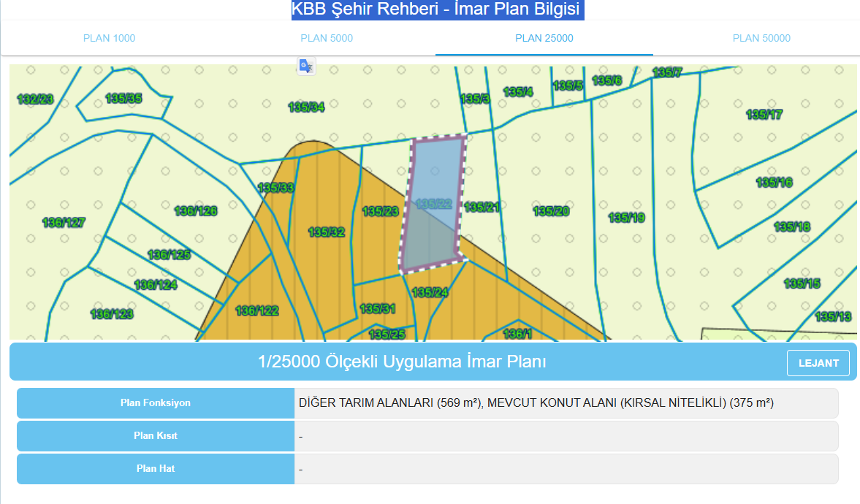Select parcel 136/127 on the map
Viewport: 860px width, 504px height.
tap(64, 222)
